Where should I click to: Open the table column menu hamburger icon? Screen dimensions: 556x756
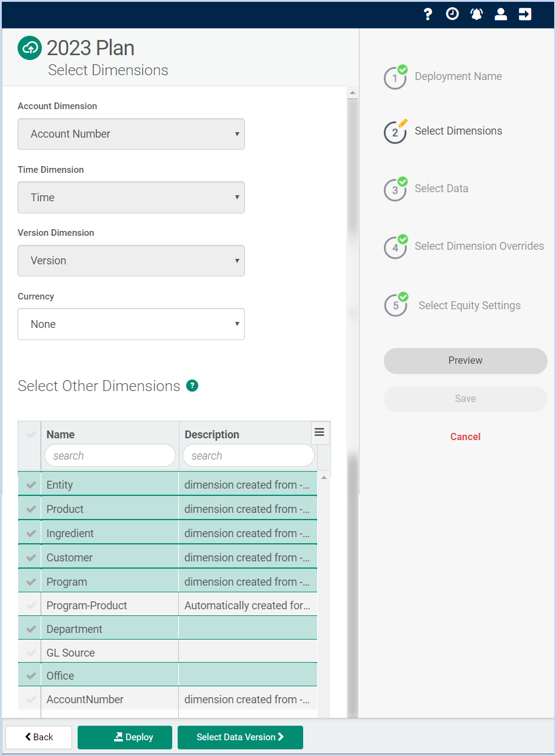click(320, 432)
